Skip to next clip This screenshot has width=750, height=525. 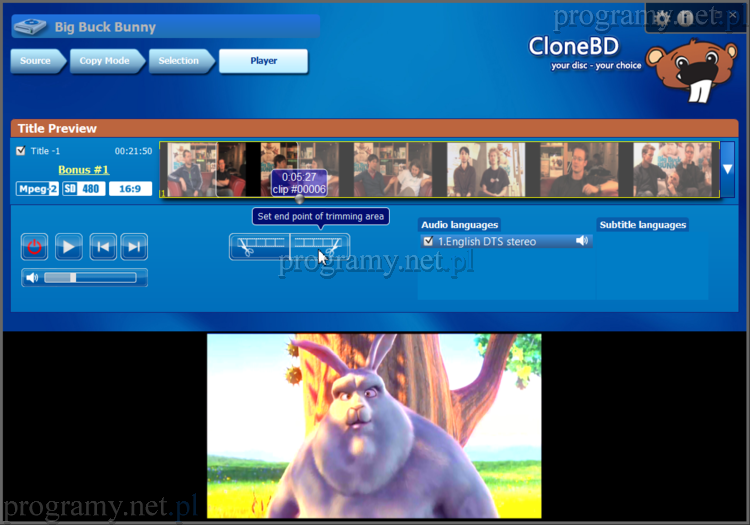coord(134,246)
